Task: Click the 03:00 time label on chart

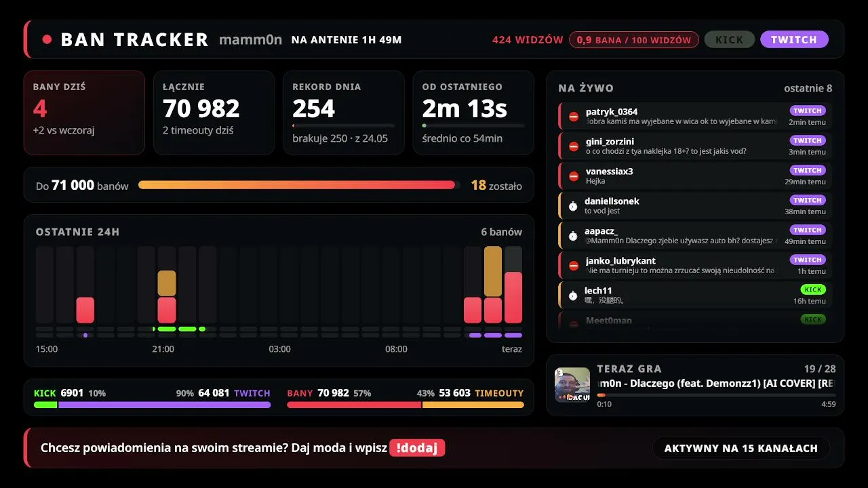Action: (279, 349)
